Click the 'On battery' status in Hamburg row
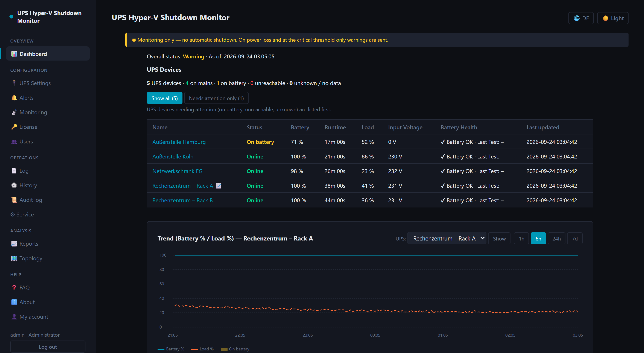The width and height of the screenshot is (644, 353). point(260,142)
